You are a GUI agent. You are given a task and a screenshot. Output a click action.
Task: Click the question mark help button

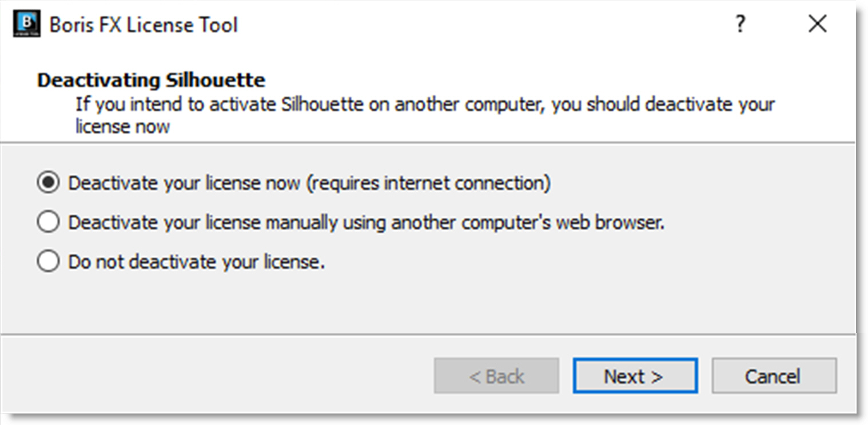740,25
